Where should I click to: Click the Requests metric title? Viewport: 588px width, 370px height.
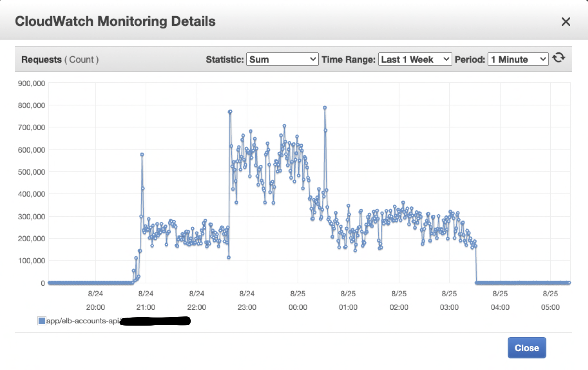(41, 60)
